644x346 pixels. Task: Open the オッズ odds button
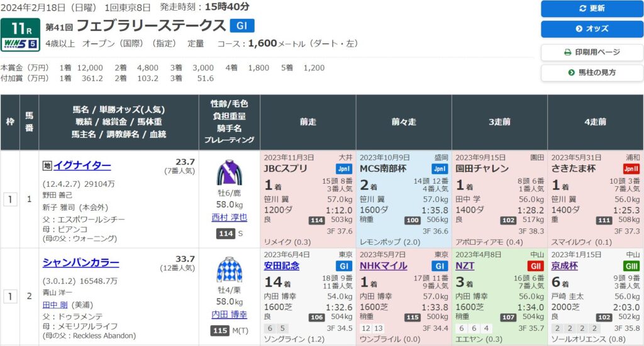592,29
